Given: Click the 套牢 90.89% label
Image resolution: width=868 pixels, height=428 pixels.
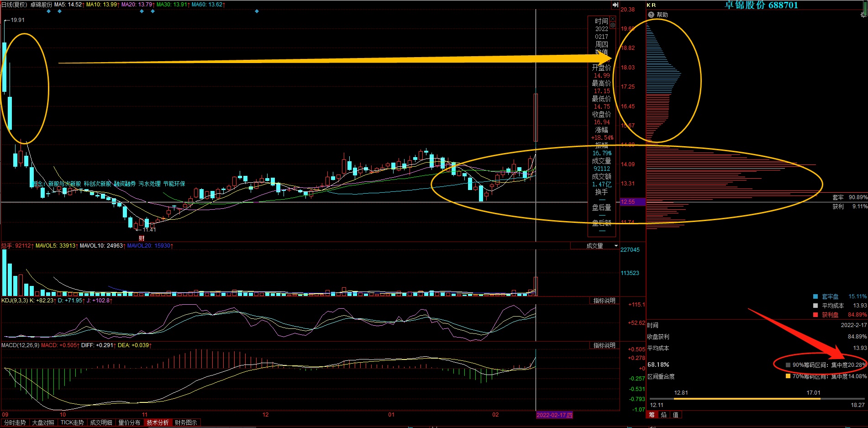Looking at the screenshot, I should pyautogui.click(x=850, y=197).
